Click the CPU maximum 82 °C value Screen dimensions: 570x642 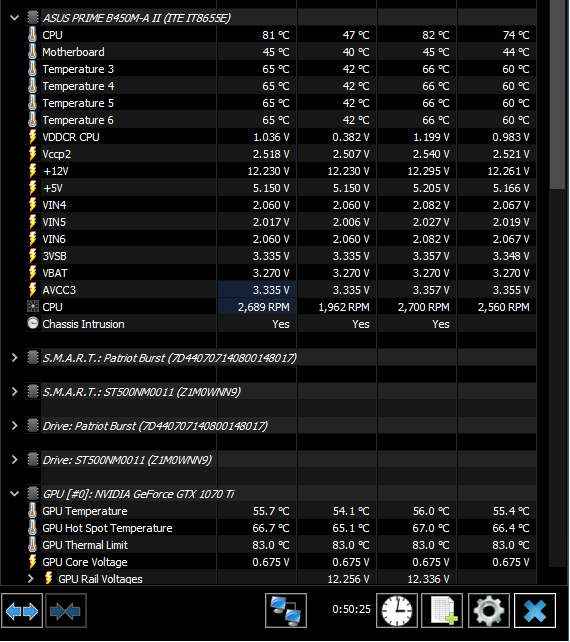436,35
